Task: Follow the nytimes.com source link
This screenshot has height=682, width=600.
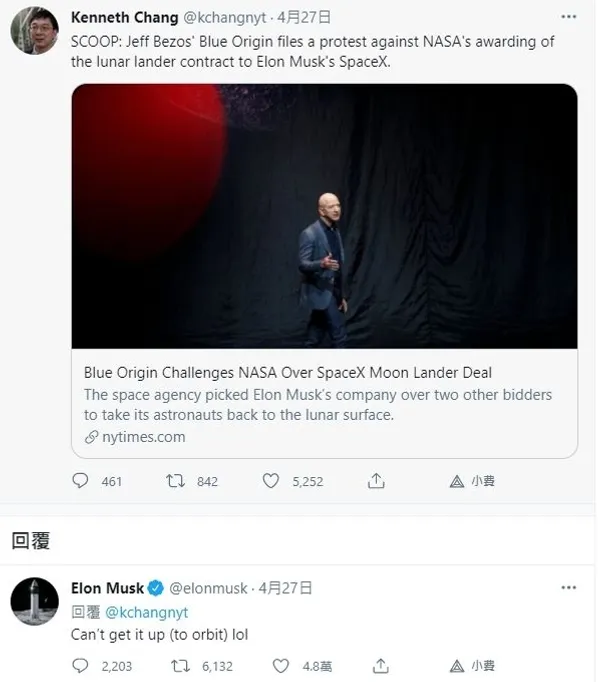Action: [143, 437]
